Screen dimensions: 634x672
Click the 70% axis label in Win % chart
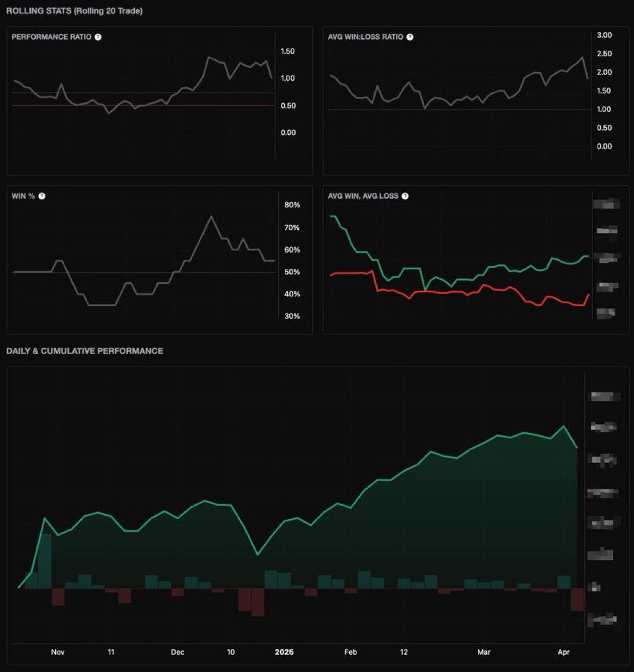(x=292, y=227)
